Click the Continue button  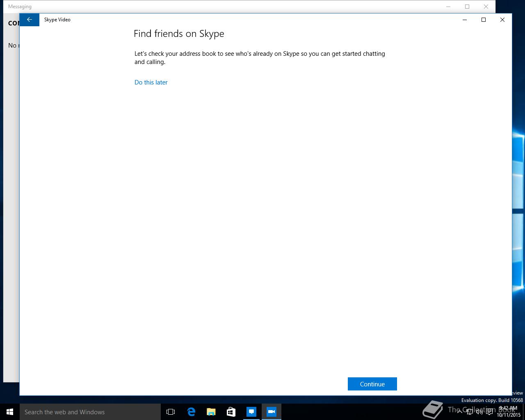(372, 384)
